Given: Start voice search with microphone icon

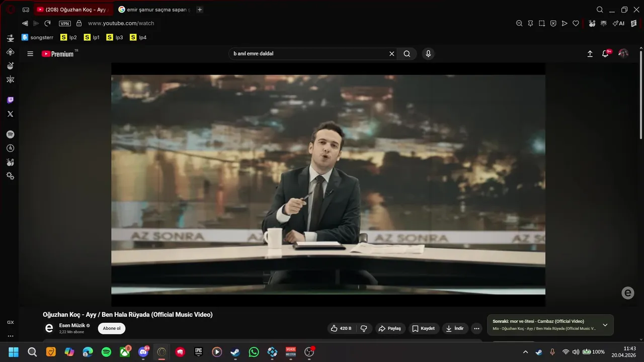Looking at the screenshot, I should (428, 54).
